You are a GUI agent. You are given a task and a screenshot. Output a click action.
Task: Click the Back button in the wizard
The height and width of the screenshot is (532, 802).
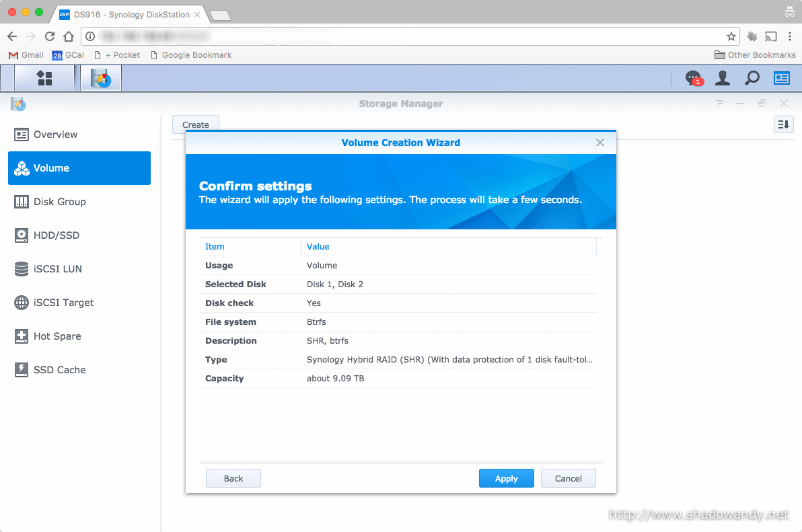tap(233, 478)
